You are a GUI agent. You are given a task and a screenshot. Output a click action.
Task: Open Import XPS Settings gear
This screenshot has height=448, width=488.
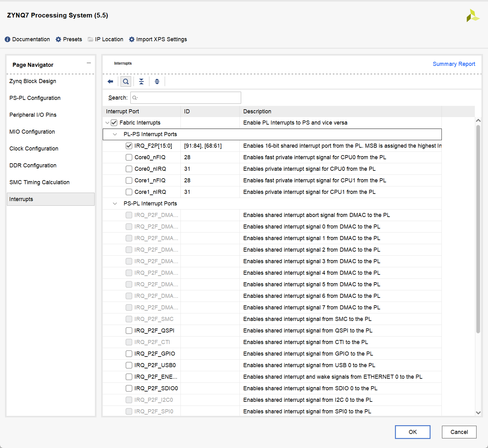click(x=132, y=39)
